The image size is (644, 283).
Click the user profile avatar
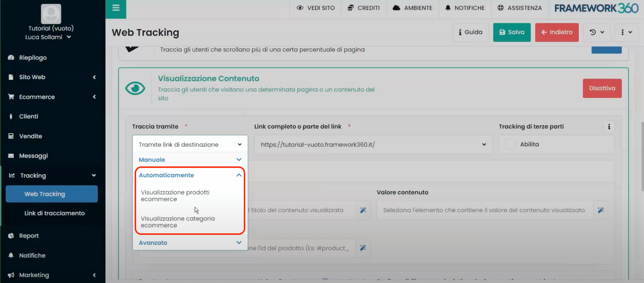pos(51,14)
